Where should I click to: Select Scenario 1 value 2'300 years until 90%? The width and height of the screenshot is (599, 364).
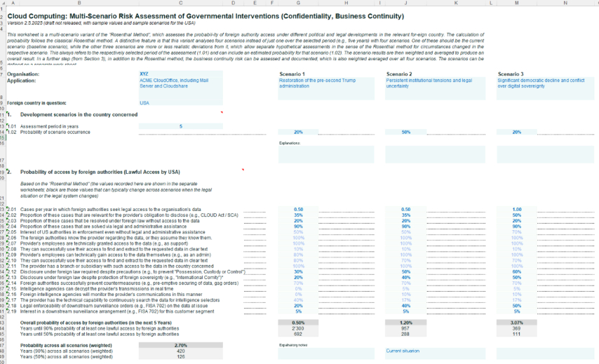[298, 328]
